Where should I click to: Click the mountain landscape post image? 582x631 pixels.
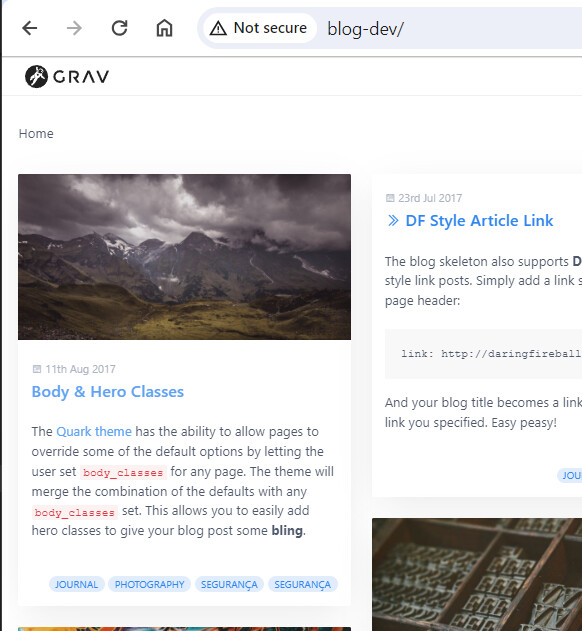(x=184, y=257)
